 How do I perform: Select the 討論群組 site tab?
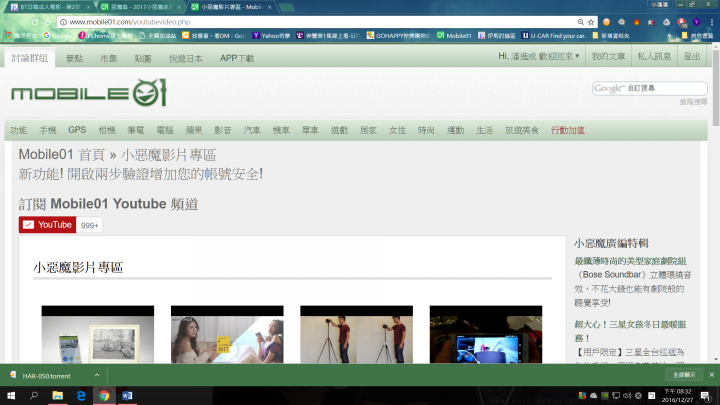(30, 58)
